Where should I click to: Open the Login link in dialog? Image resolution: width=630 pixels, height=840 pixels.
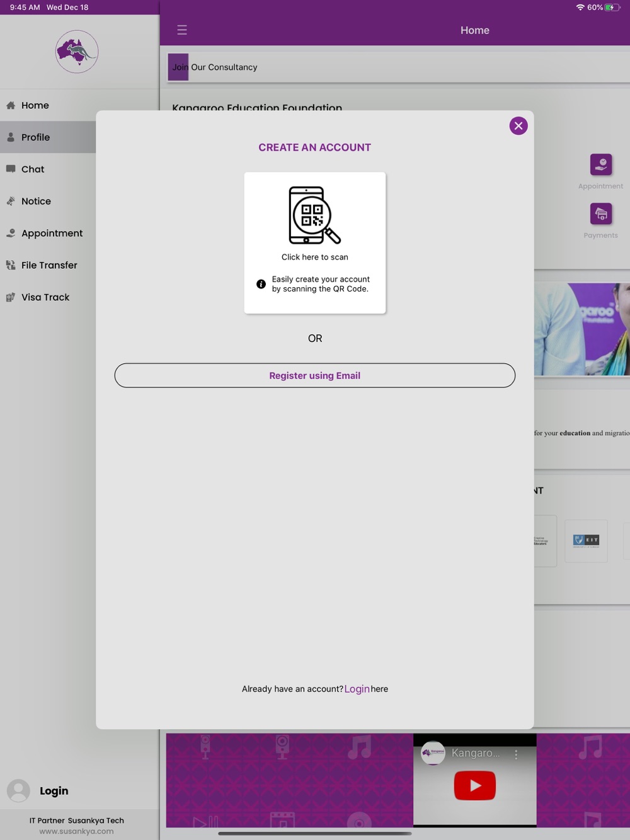click(357, 689)
